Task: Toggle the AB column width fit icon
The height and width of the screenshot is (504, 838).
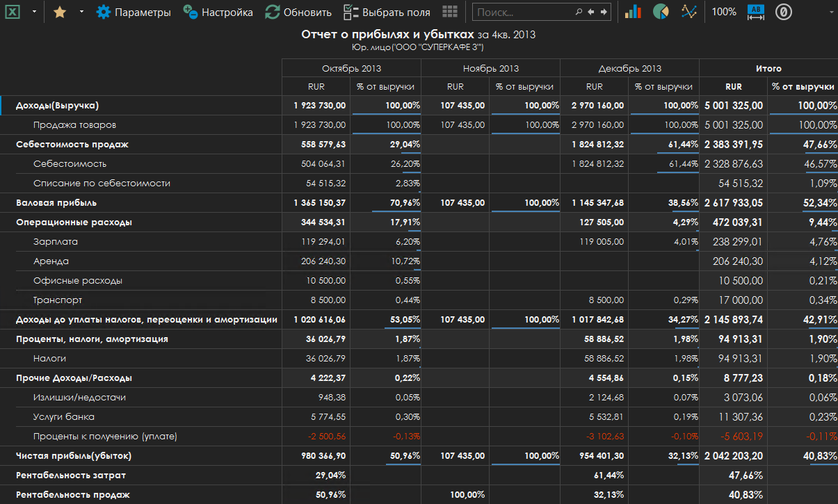Action: point(755,12)
